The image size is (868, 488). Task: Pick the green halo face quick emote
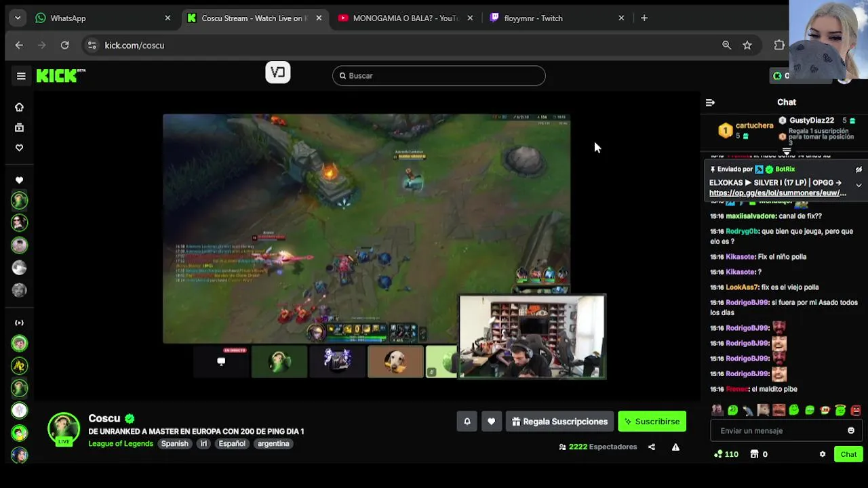coord(840,410)
